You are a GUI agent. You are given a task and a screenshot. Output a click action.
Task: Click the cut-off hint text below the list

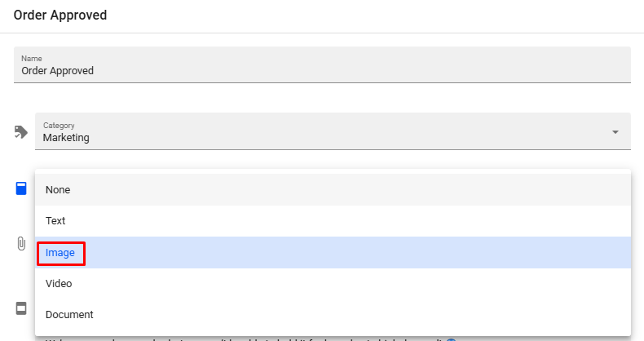245,339
